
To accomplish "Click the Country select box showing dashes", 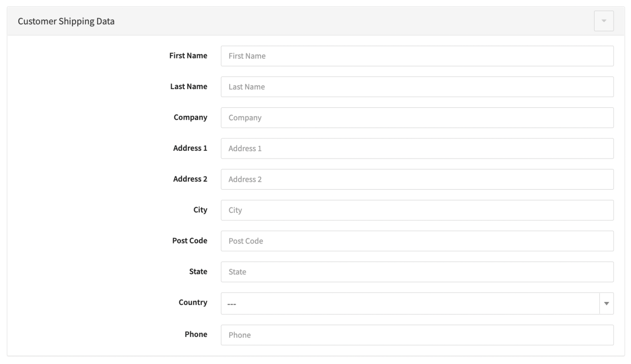I will 409,303.
